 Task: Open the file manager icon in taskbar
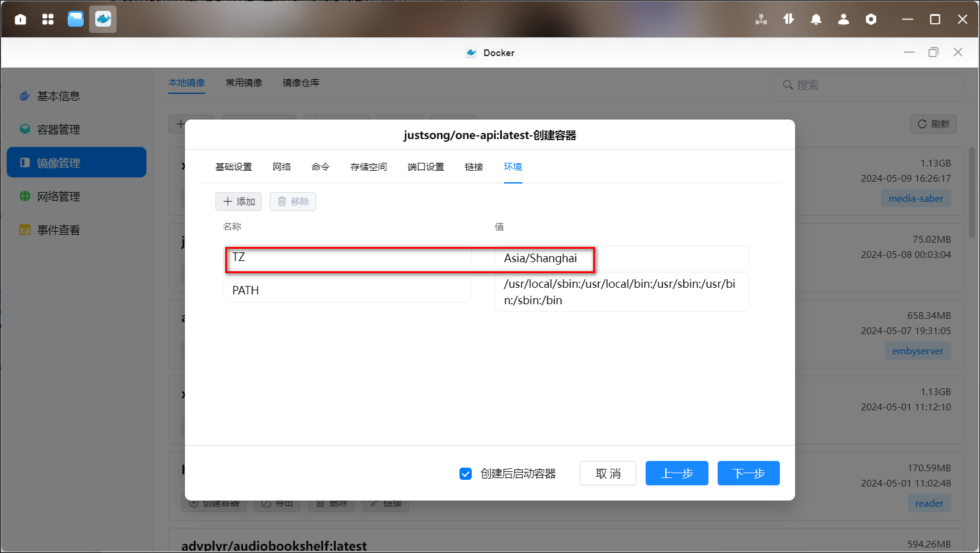(76, 20)
